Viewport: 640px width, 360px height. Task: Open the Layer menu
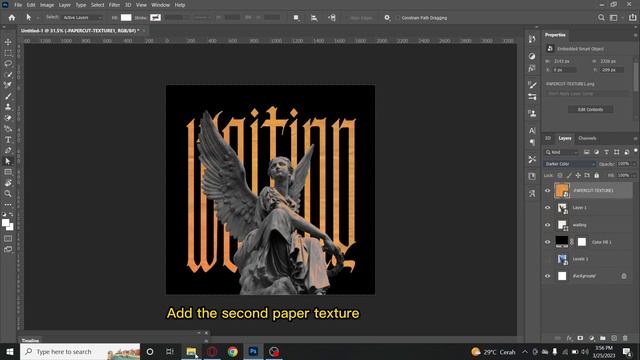(64, 5)
